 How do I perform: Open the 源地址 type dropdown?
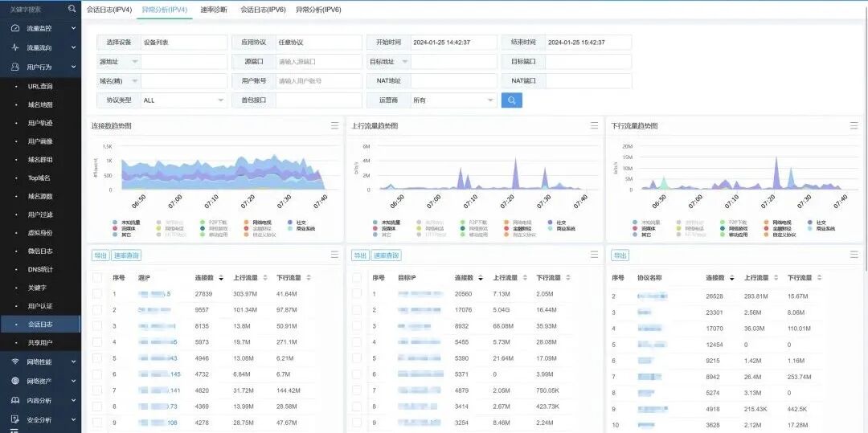click(x=119, y=61)
